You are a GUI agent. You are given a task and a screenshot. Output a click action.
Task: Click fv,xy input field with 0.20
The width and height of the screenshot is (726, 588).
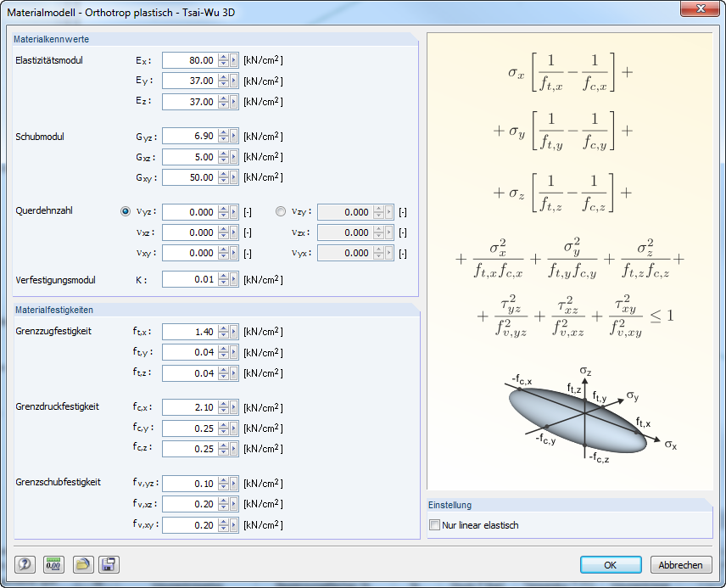[190, 525]
